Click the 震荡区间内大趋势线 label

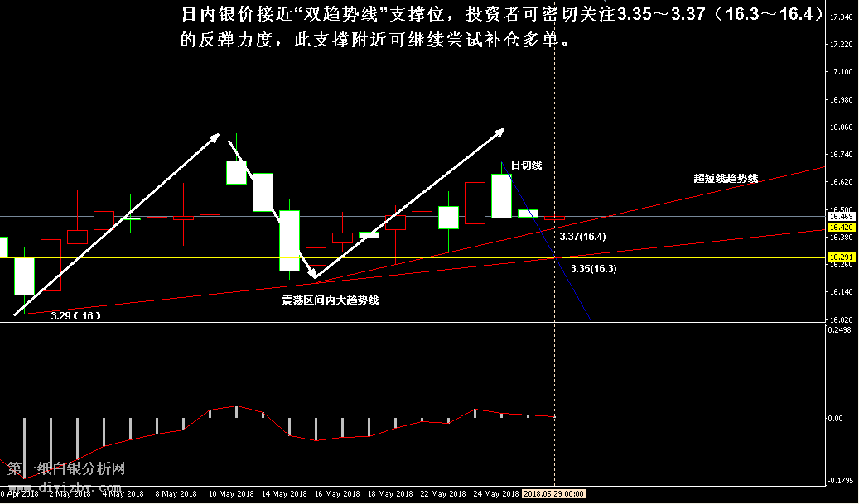[331, 300]
